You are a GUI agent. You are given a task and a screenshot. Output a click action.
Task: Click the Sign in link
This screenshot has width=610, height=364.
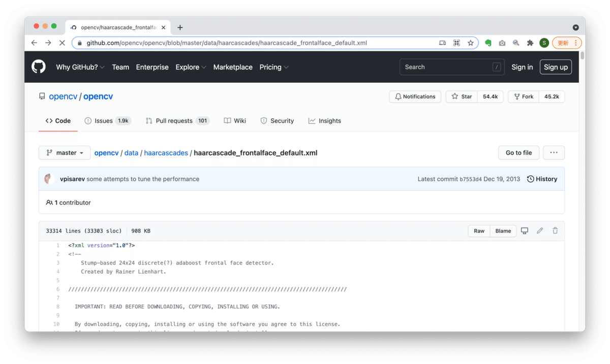click(x=522, y=67)
